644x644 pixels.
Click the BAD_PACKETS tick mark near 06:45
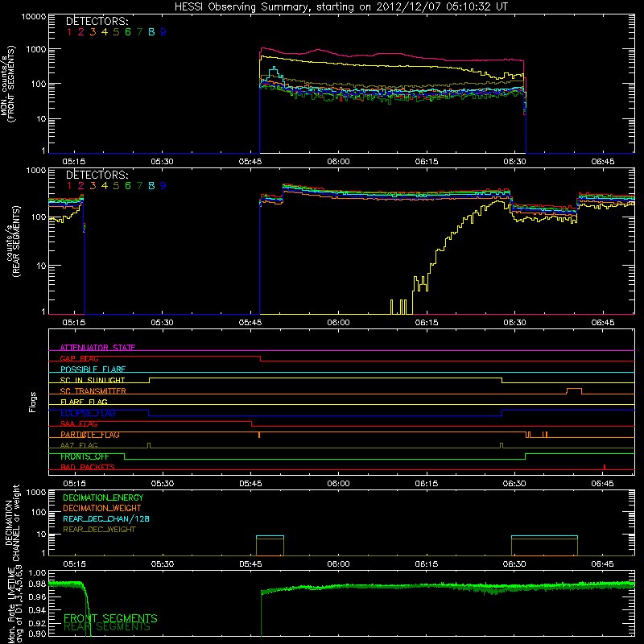(605, 467)
